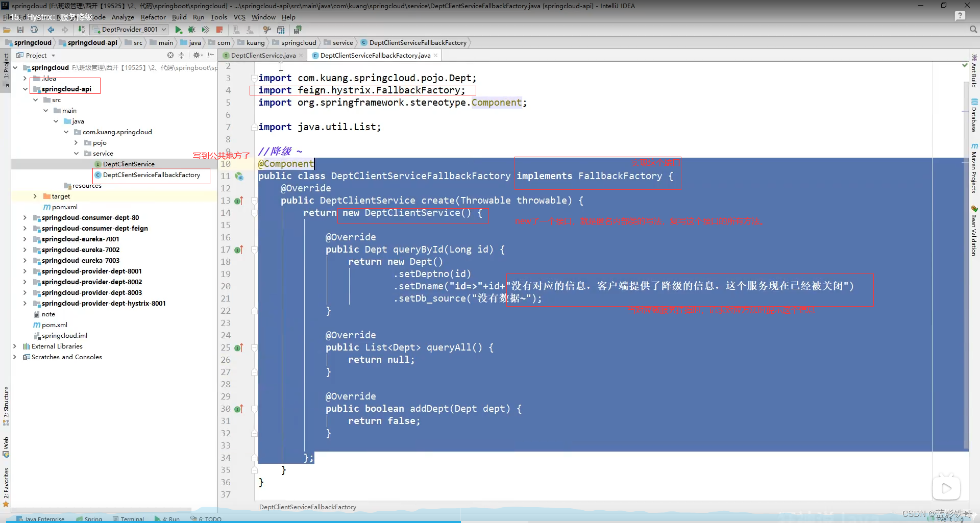Viewport: 980px width, 523px height.
Task: Open the Terminal tool window
Action: click(x=128, y=519)
